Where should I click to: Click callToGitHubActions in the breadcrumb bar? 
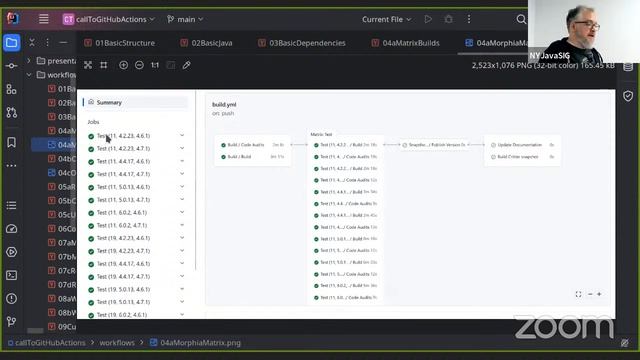coord(50,343)
